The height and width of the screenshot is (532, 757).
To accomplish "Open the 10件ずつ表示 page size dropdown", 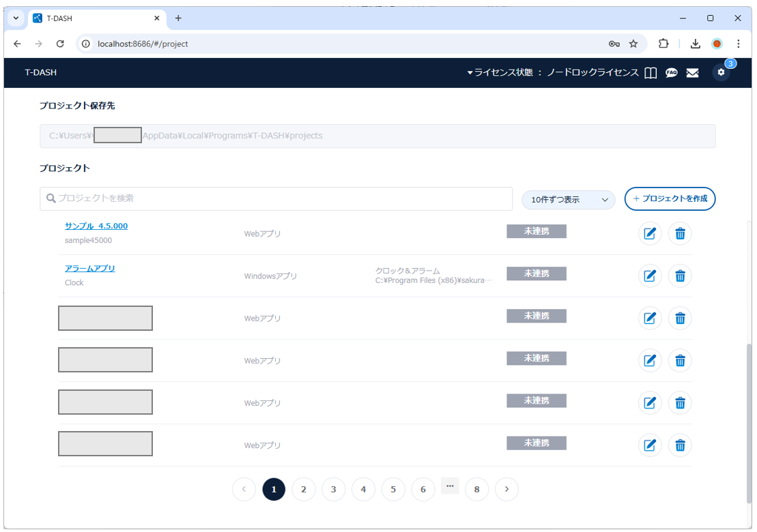I will click(x=569, y=200).
